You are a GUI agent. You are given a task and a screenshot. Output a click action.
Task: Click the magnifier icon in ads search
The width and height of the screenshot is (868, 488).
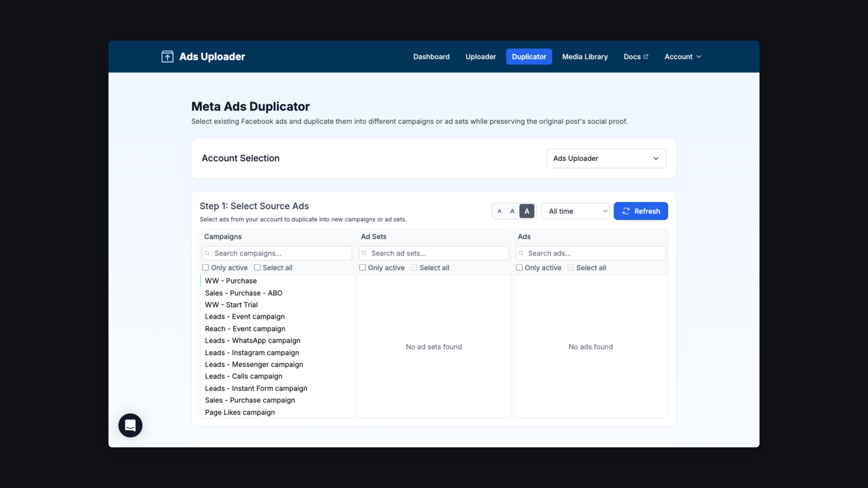click(521, 253)
